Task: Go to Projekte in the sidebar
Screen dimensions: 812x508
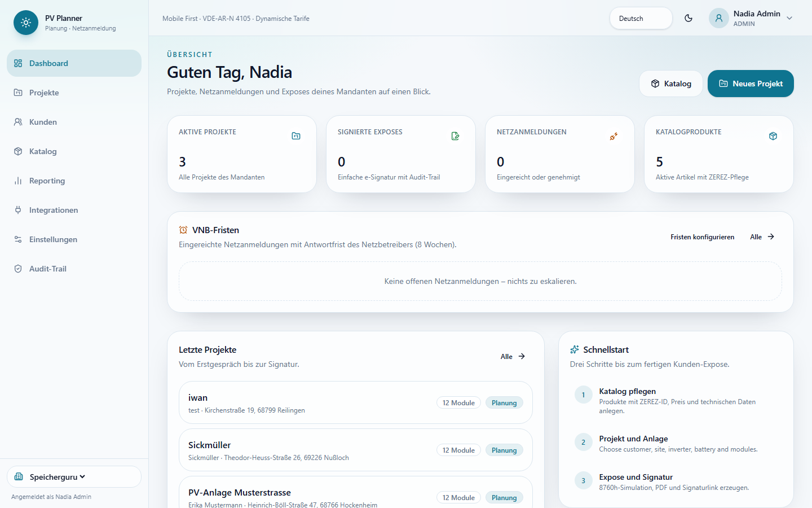Action: (x=74, y=93)
